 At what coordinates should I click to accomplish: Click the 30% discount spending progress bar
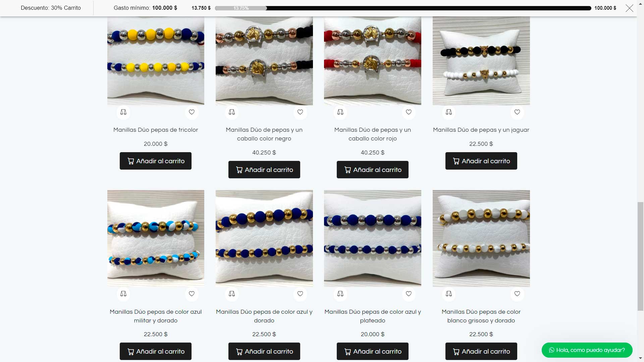(x=403, y=8)
